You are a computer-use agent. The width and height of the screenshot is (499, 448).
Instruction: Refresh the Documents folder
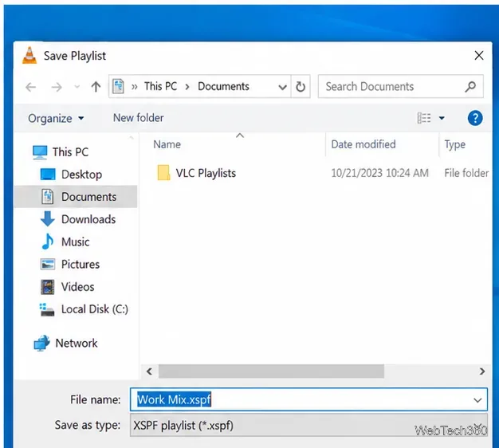click(x=301, y=87)
